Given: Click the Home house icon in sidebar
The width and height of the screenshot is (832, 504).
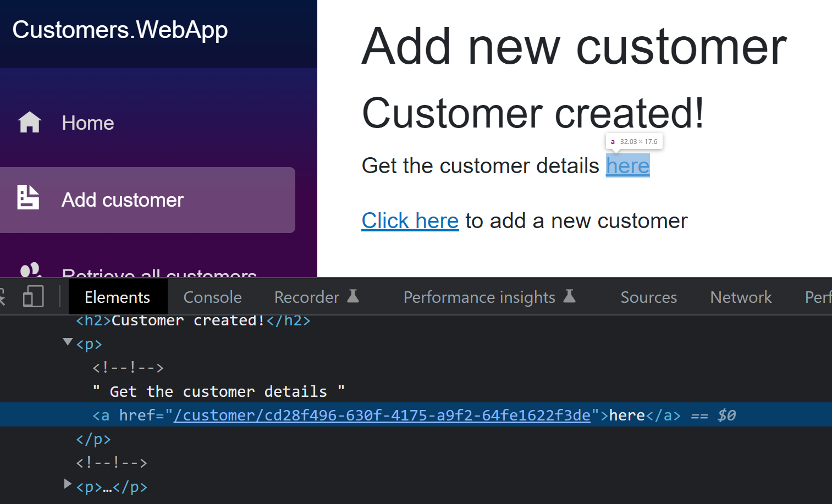Looking at the screenshot, I should 30,123.
